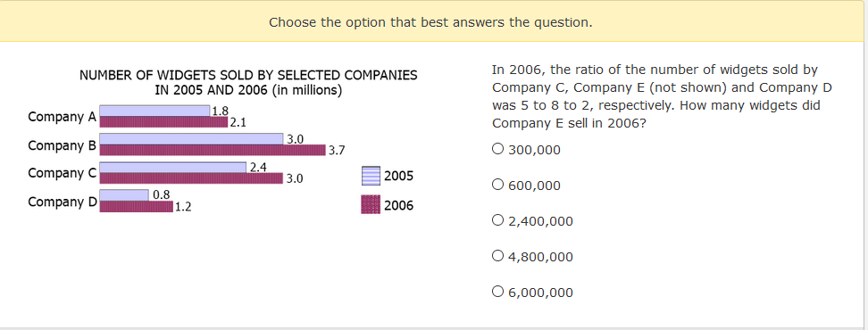Viewport: 868px width, 330px height.
Task: Click Company A's 2005 bar
Action: (x=154, y=111)
